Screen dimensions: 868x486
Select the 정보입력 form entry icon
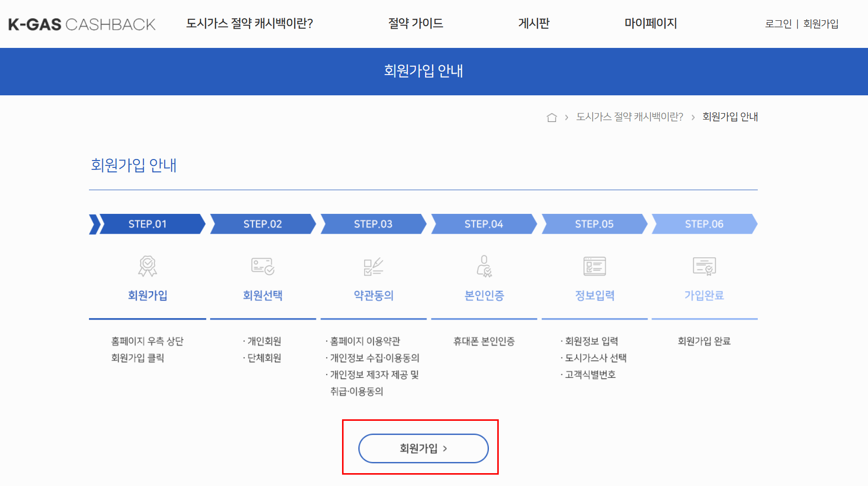tap(595, 266)
